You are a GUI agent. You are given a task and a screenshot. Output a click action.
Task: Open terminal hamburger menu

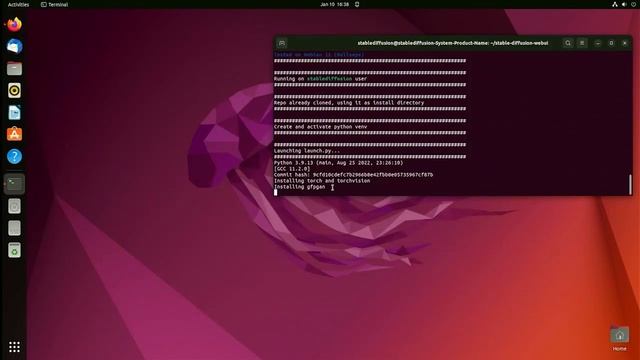coord(582,43)
